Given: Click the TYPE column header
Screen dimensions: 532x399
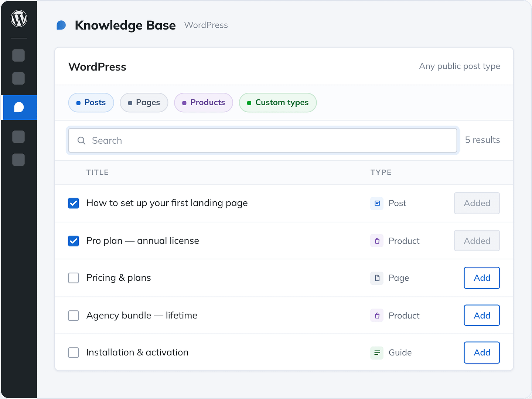Looking at the screenshot, I should point(381,173).
